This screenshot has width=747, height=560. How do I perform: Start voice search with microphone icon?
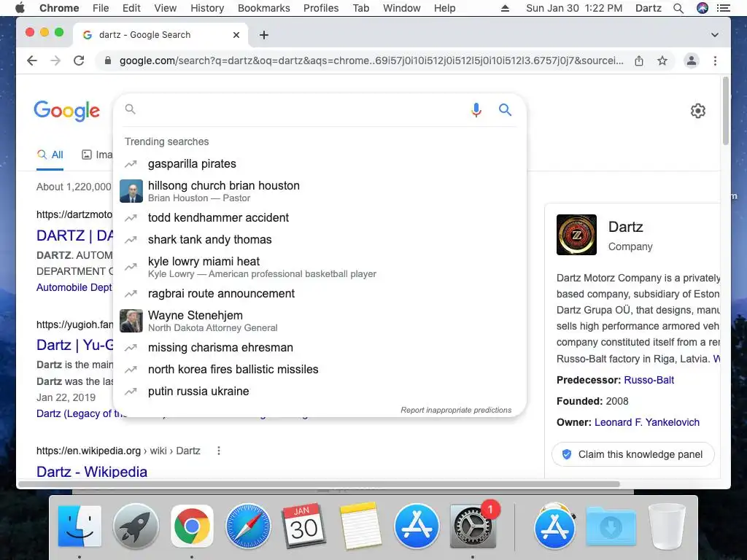476,110
